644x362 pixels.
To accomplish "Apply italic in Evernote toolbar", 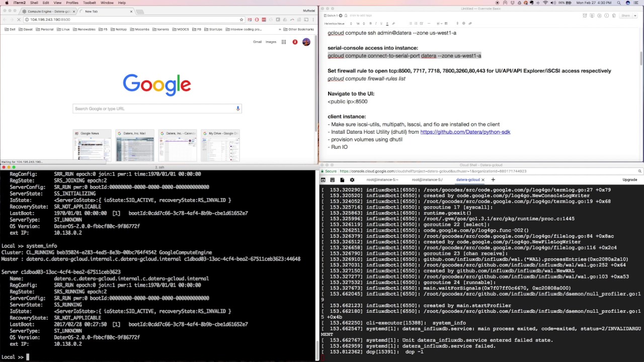I will 376,23.
